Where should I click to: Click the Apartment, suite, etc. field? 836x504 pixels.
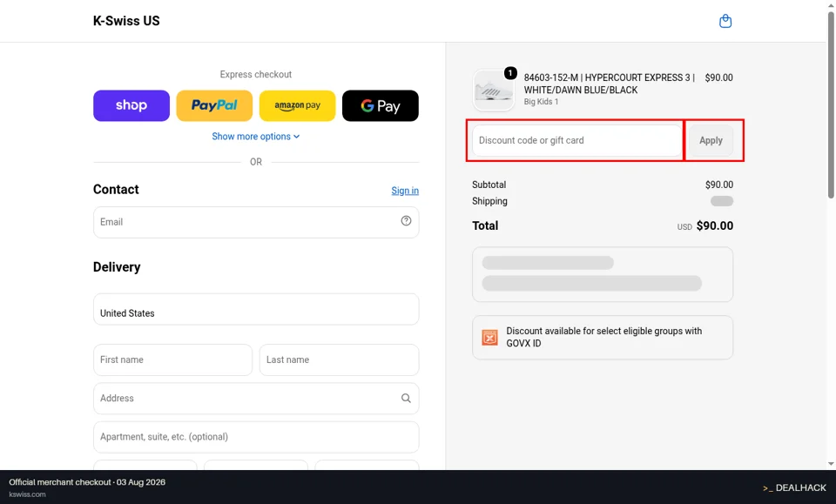tap(256, 437)
